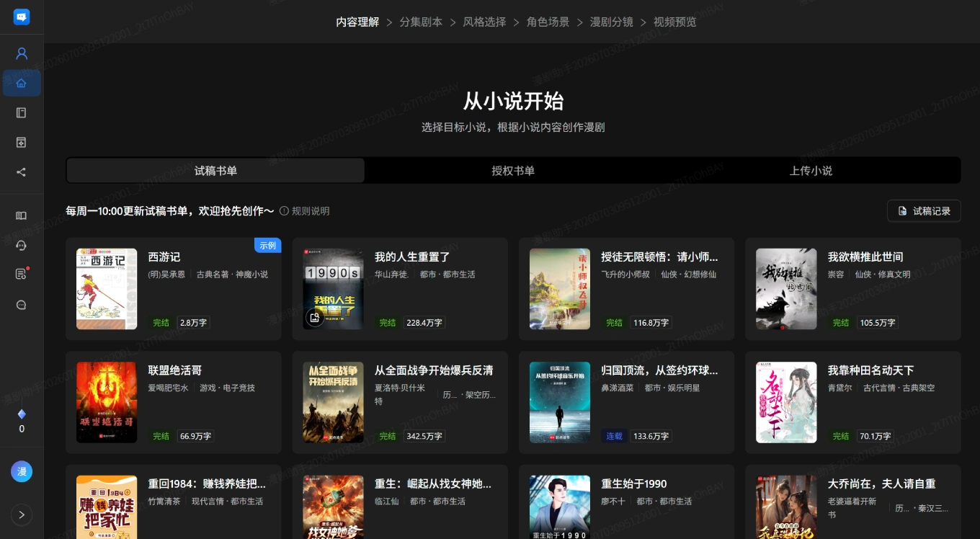Switch to the 授权书单 tab
Image resolution: width=980 pixels, height=539 pixels.
click(513, 171)
